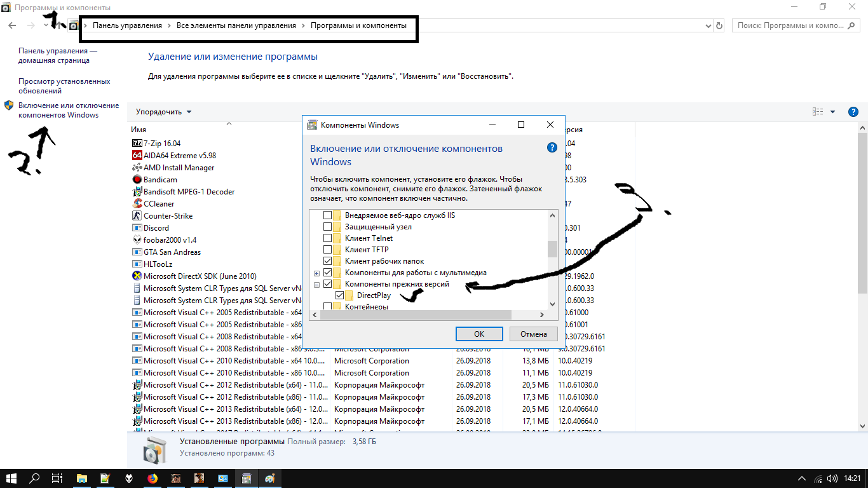The width and height of the screenshot is (868, 488).
Task: Open the Windows Start menu
Action: point(11,478)
